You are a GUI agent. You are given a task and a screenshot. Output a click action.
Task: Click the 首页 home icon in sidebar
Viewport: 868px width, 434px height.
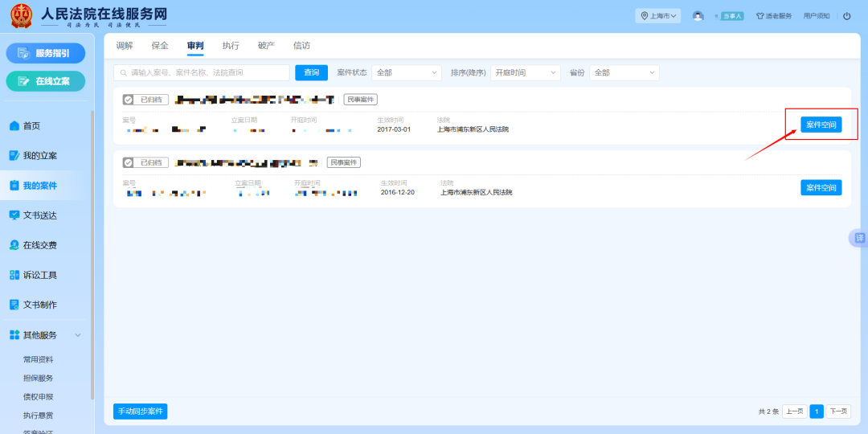coord(14,126)
